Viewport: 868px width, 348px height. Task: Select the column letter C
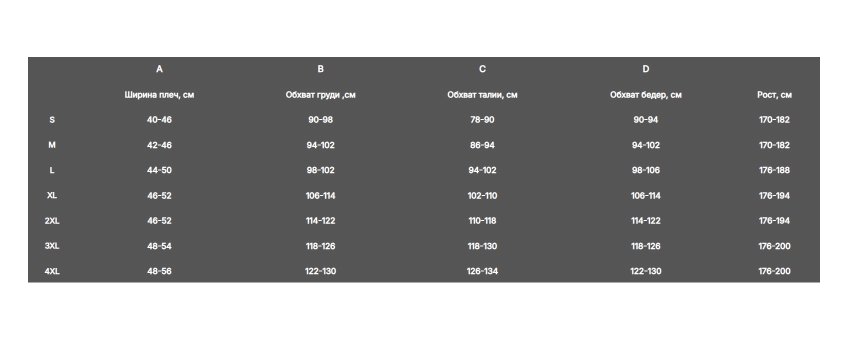(x=482, y=69)
